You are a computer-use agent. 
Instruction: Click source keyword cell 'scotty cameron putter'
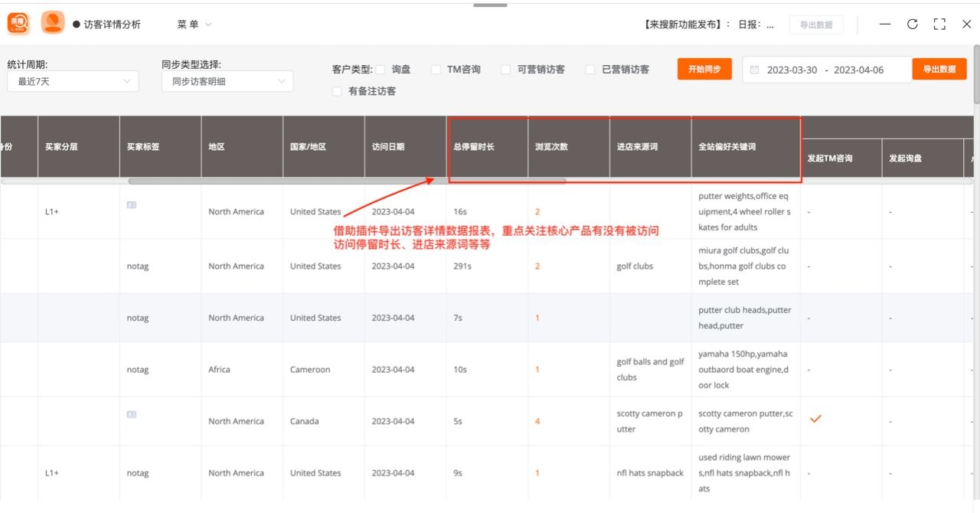point(650,421)
